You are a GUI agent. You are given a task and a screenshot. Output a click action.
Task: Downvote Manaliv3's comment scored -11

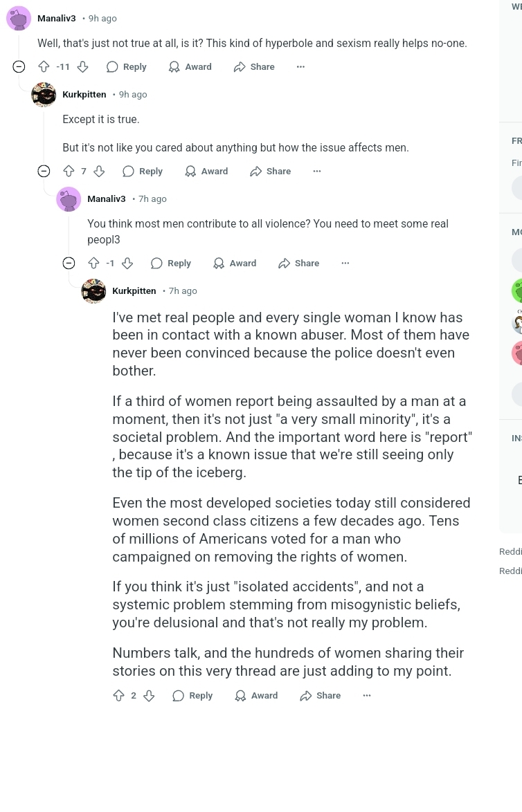pyautogui.click(x=82, y=67)
